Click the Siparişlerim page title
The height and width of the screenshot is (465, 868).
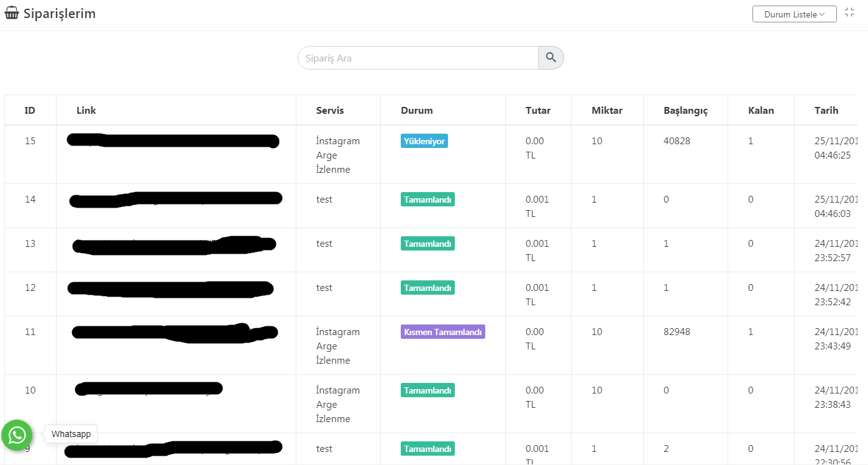[60, 14]
